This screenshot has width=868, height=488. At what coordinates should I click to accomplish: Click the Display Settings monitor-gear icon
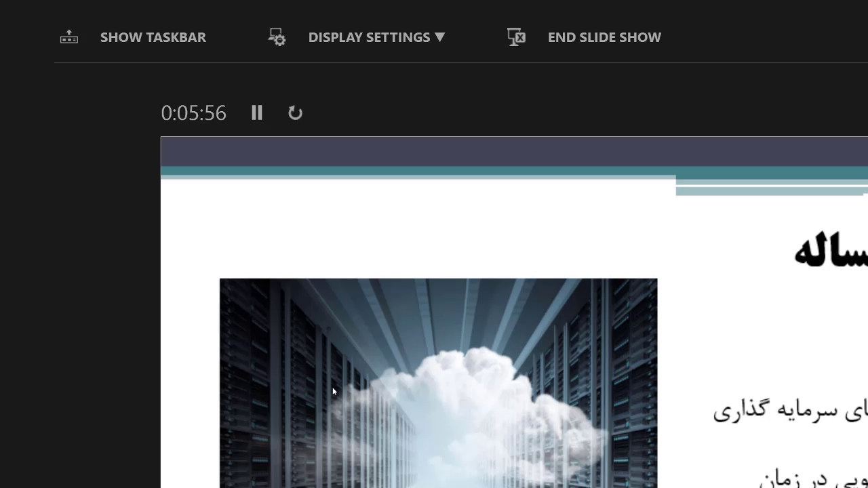click(277, 37)
